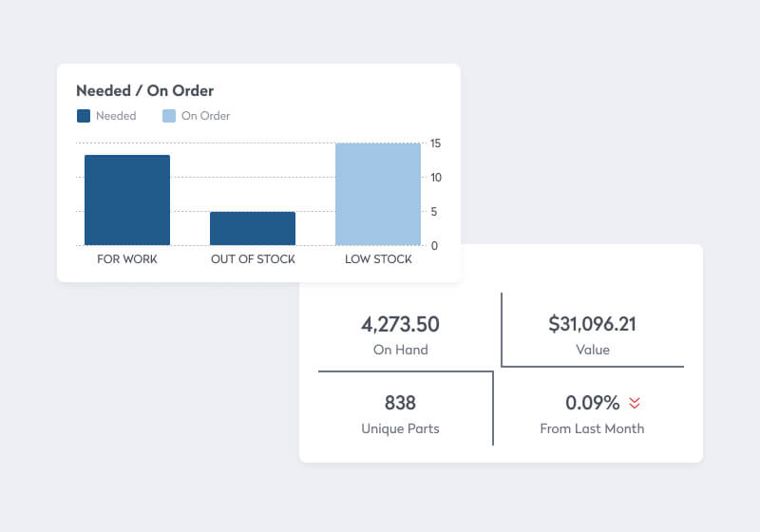
Task: Click the LOW STOCK axis label
Action: coord(378,259)
